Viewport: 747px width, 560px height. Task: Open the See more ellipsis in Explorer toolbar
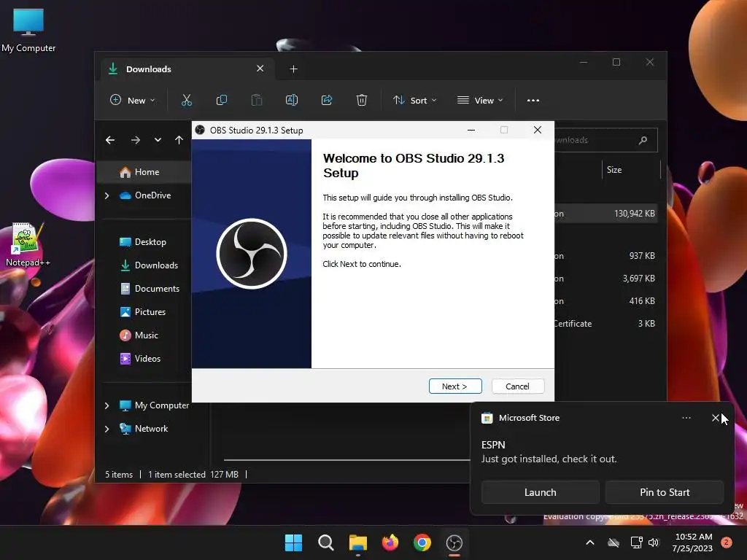(x=533, y=101)
